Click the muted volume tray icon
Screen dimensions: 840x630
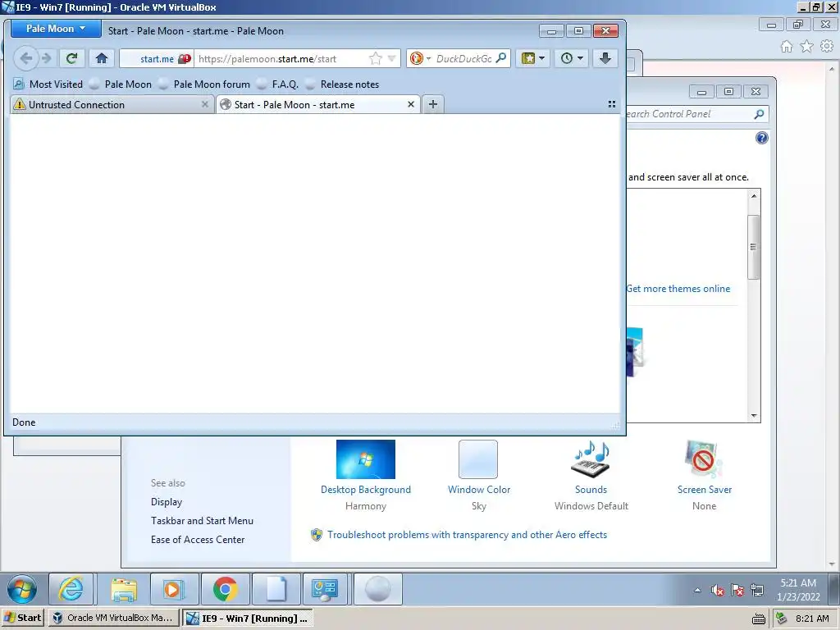(717, 591)
